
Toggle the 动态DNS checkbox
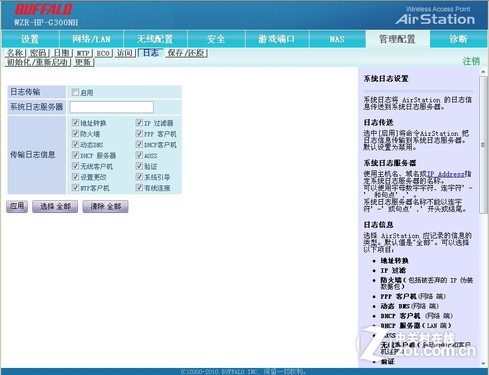[76, 144]
